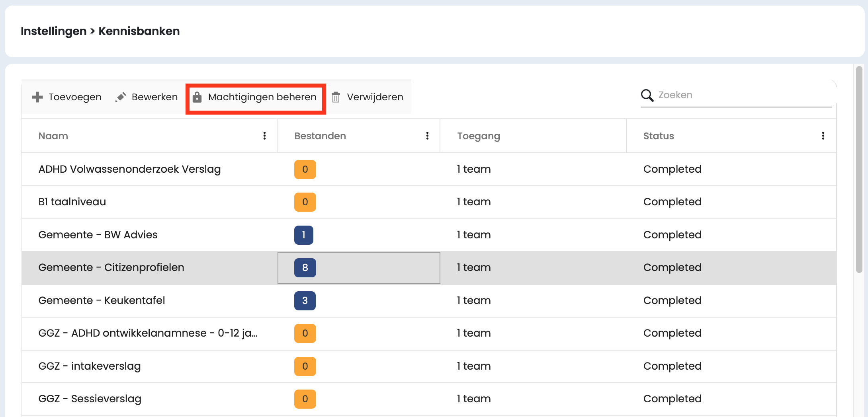Click the 8 files badge for Citizenprofielen

coord(305,267)
